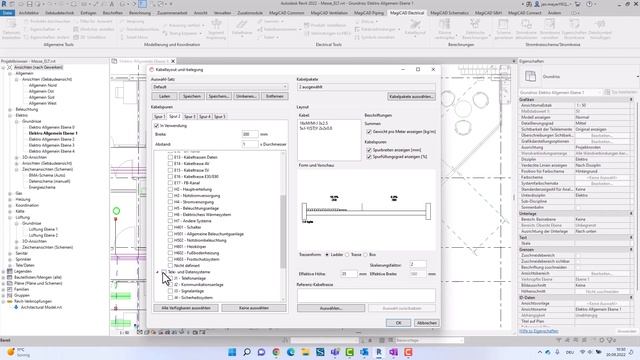Click the Skalierungsfaktor input field
Image resolution: width=640 pixels, height=360 pixels.
pyautogui.click(x=418, y=264)
